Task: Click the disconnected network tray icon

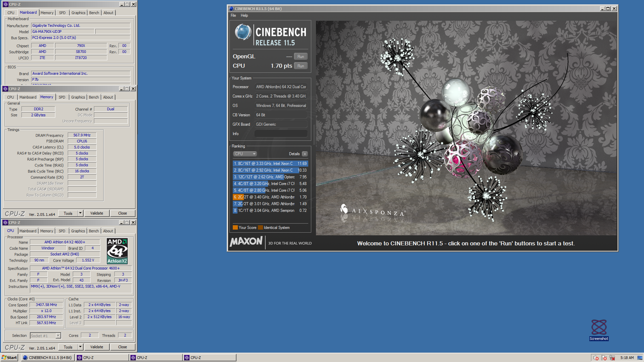Action: pyautogui.click(x=612, y=358)
